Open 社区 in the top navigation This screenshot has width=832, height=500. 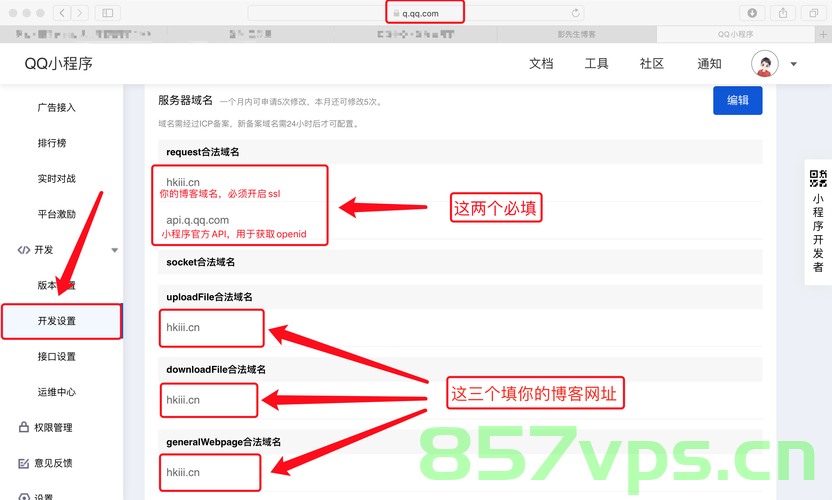point(652,64)
